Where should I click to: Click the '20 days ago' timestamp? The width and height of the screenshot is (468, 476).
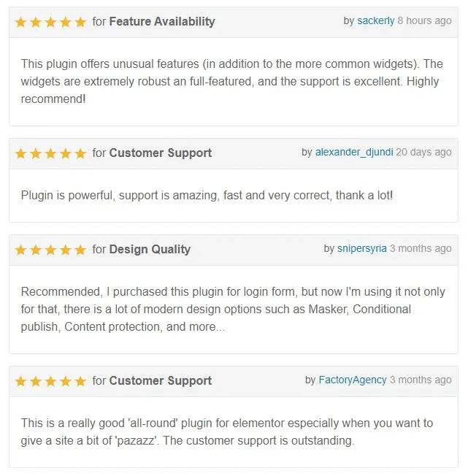[x=424, y=152]
